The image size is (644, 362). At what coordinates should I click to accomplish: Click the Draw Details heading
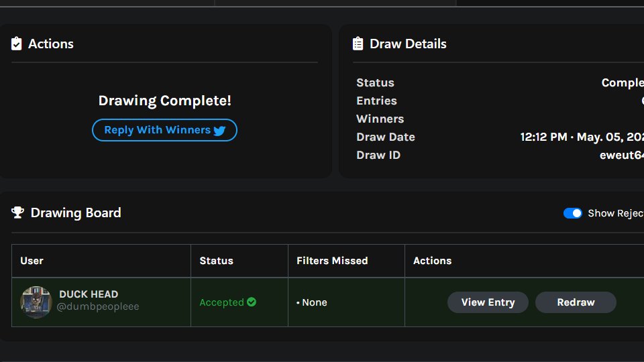pyautogui.click(x=408, y=44)
